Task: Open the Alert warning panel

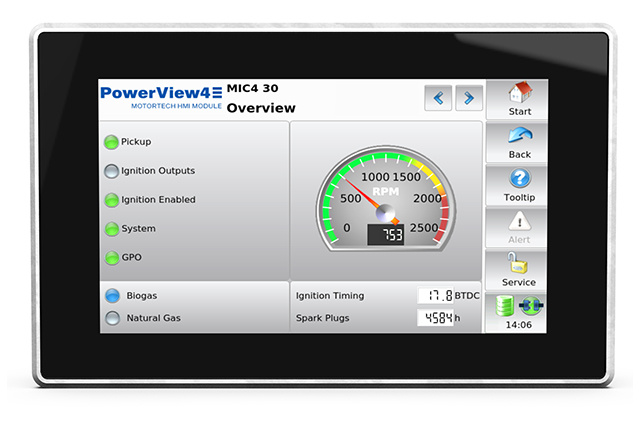Action: [x=519, y=228]
